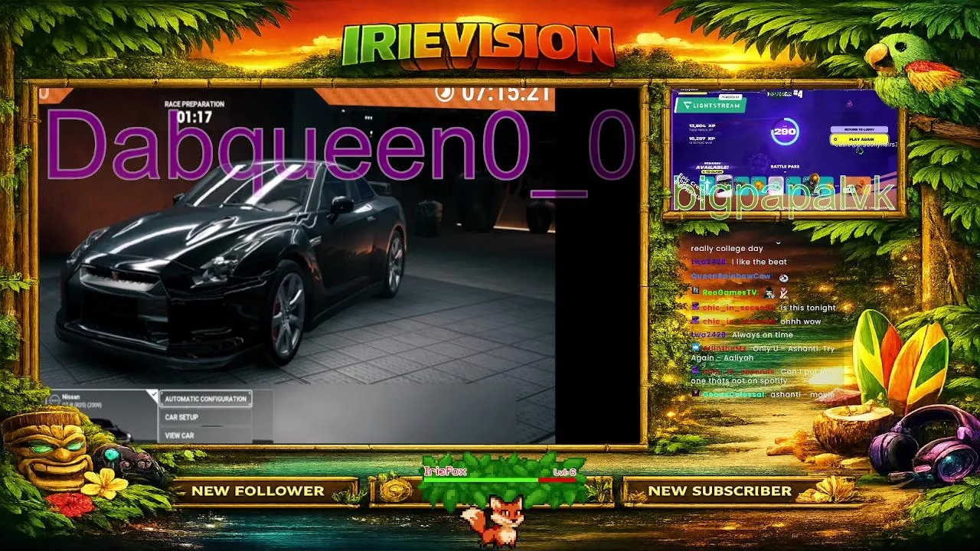Click the 07:15:21 event timer

(x=506, y=94)
